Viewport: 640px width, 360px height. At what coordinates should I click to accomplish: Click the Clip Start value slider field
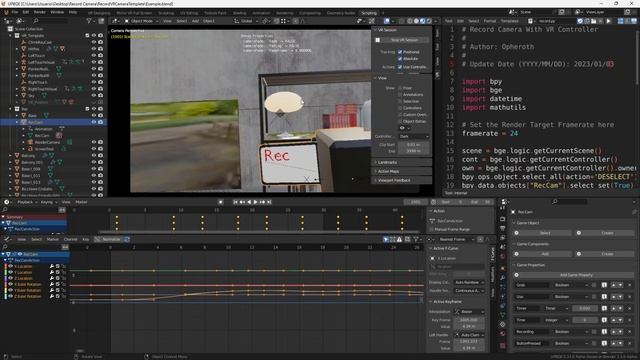(x=413, y=144)
